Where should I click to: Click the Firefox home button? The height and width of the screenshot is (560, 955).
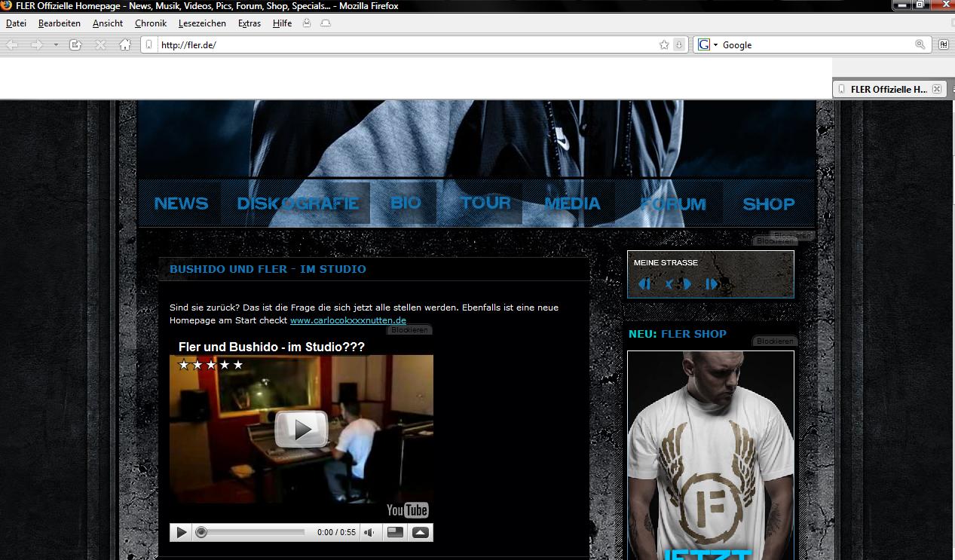(125, 45)
